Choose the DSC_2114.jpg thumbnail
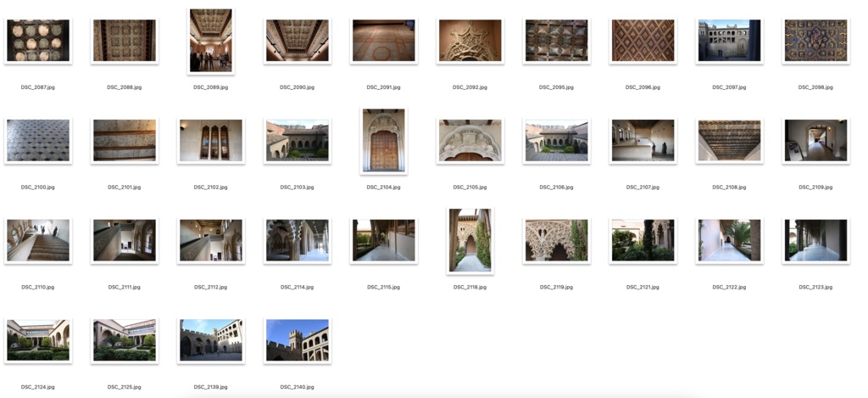Viewport: 868px width, 398px height. click(298, 240)
